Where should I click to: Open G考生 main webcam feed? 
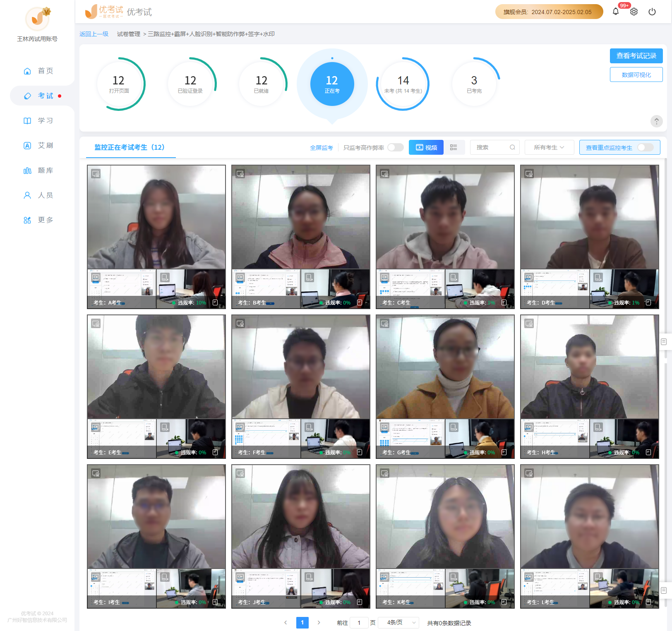point(445,367)
